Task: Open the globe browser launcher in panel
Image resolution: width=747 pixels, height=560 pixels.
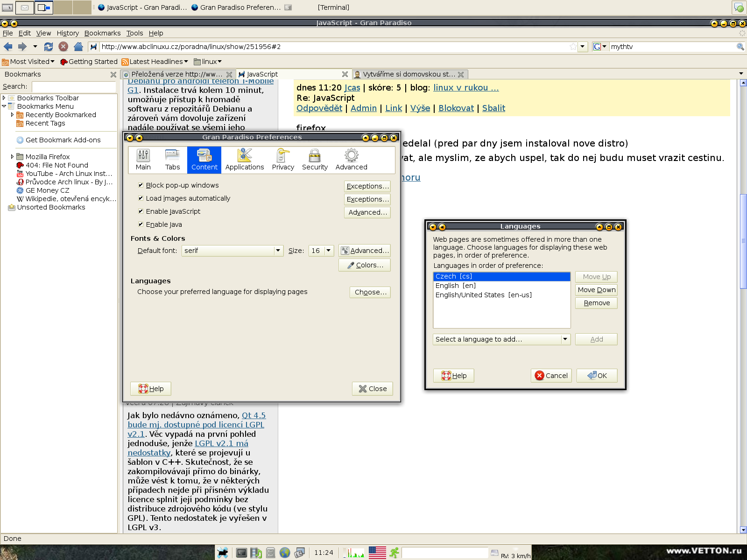Action: click(x=285, y=553)
